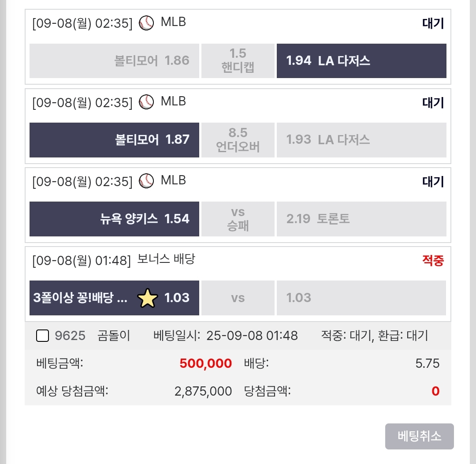
Task: Click the 8.5 언더오버 center cell
Action: [238, 140]
